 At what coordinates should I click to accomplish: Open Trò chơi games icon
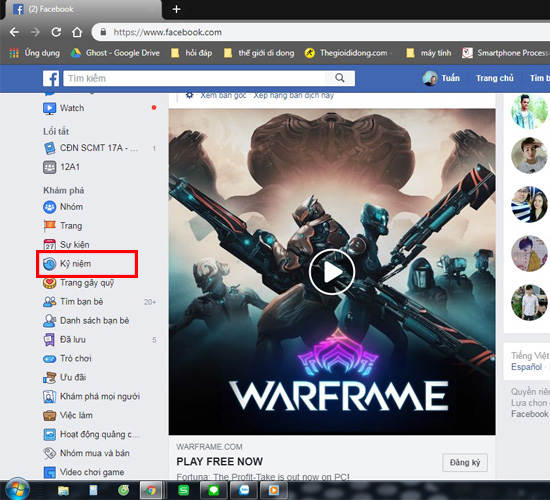pyautogui.click(x=49, y=359)
